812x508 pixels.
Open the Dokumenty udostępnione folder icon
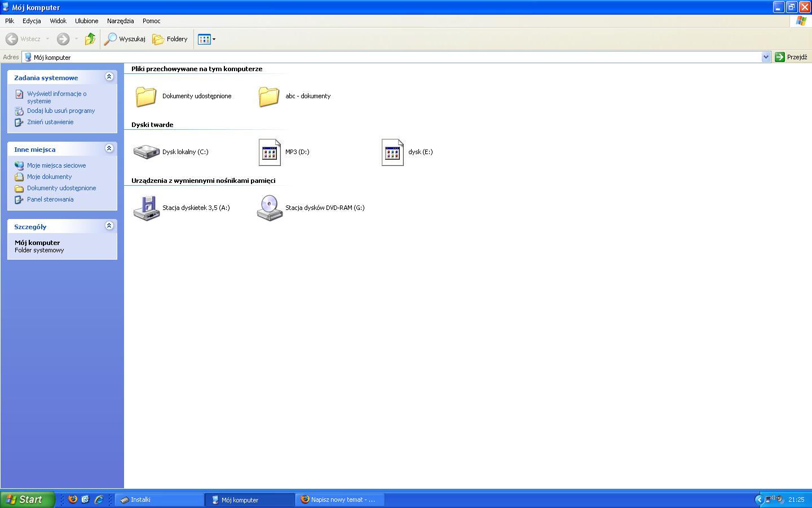146,97
